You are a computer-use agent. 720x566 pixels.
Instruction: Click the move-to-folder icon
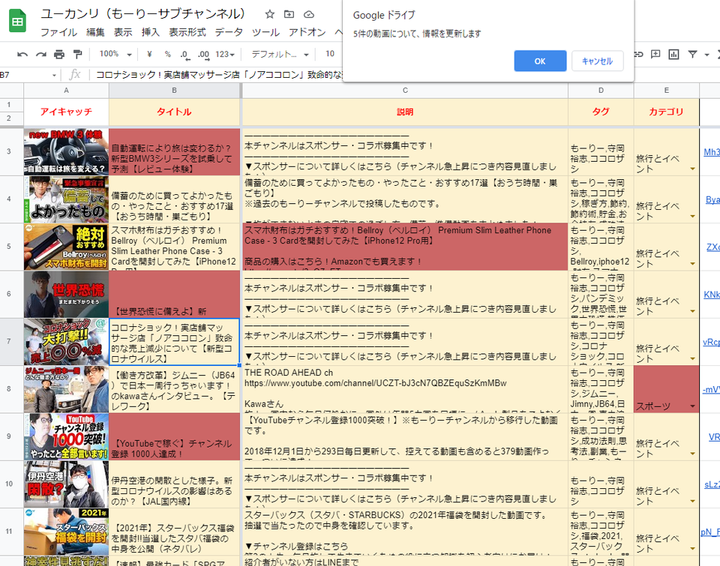pyautogui.click(x=289, y=14)
